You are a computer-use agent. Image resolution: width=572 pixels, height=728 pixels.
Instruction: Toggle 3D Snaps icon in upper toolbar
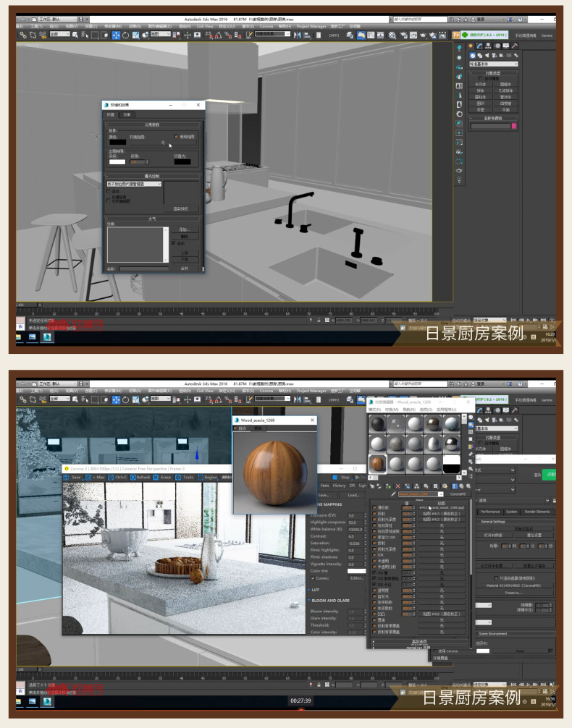[209, 35]
